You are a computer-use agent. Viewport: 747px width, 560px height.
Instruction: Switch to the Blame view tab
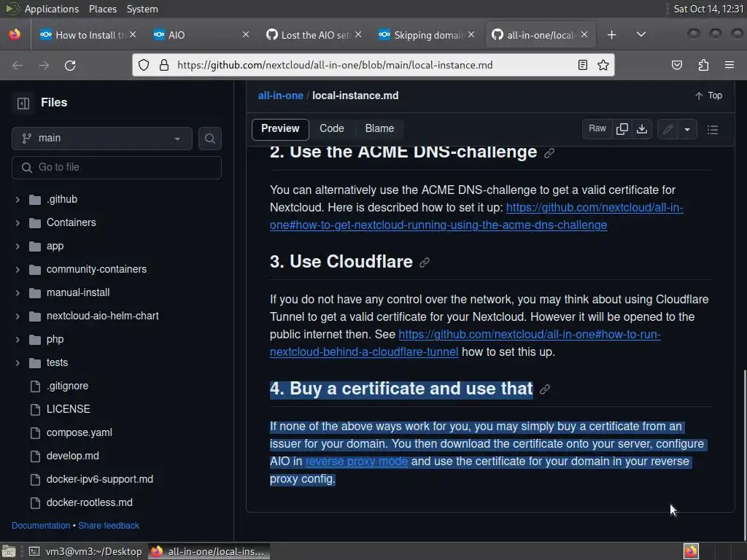coord(379,128)
